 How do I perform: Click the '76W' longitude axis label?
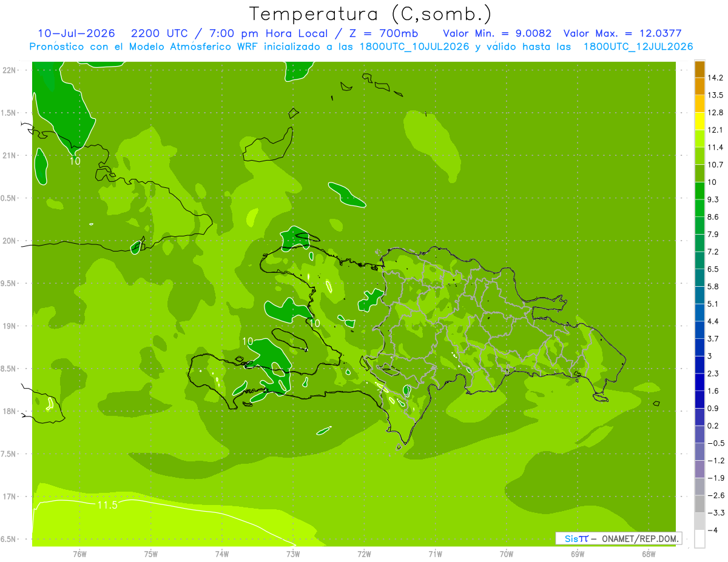coord(79,554)
